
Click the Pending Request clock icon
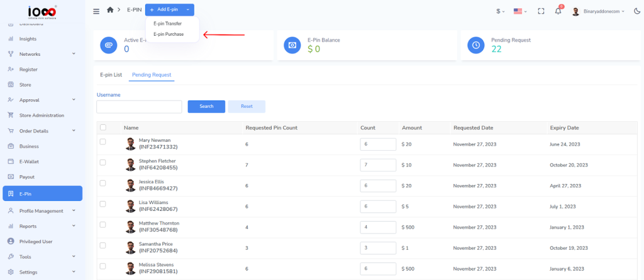(x=477, y=45)
